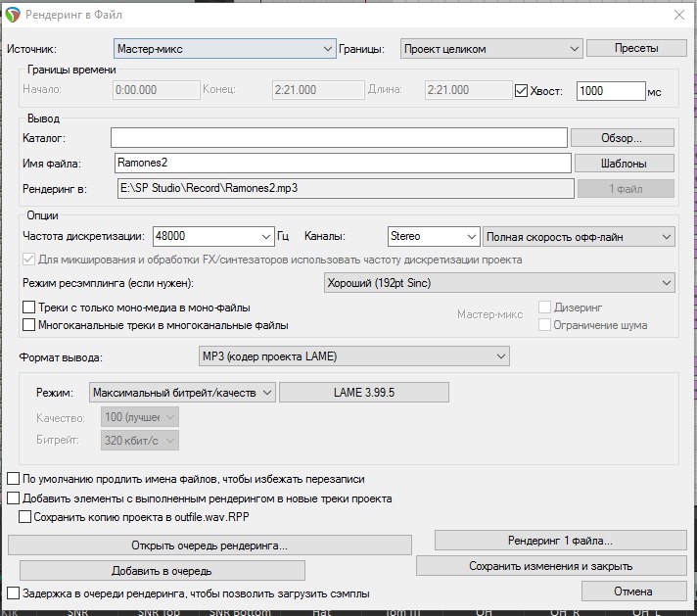
Task: Click the Пресеты button
Action: 636,48
